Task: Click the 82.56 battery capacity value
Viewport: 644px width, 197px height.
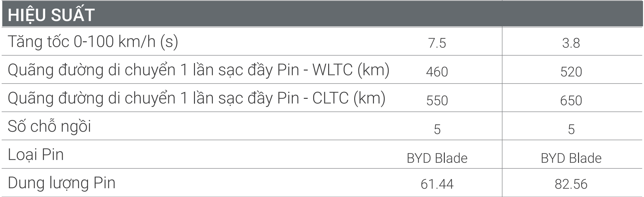Action: pos(571,184)
